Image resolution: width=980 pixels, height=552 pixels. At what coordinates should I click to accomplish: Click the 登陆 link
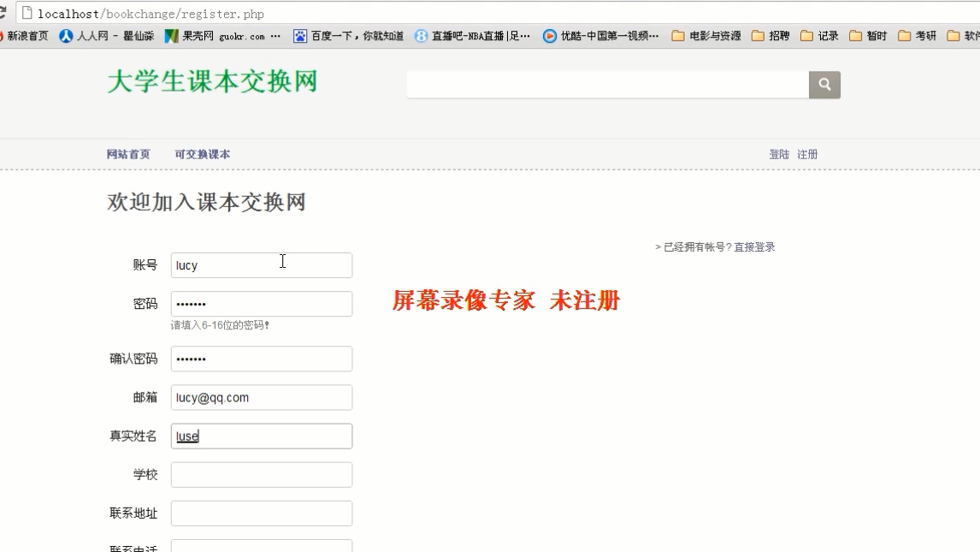tap(779, 154)
